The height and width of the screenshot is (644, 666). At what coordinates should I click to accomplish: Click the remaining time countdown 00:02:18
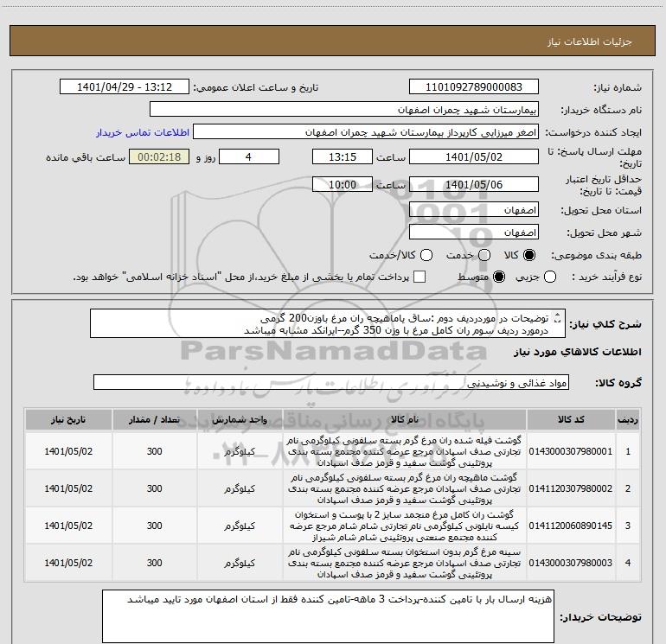159,156
